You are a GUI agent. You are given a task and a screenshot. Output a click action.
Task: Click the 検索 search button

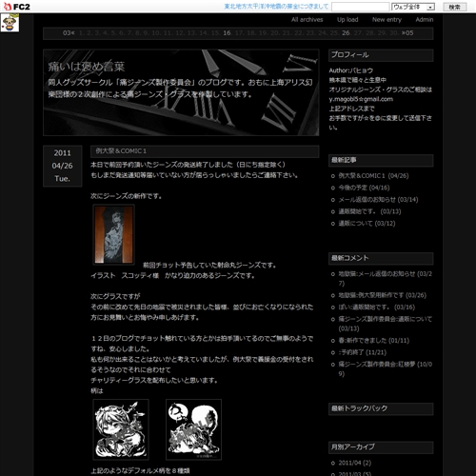pyautogui.click(x=455, y=7)
